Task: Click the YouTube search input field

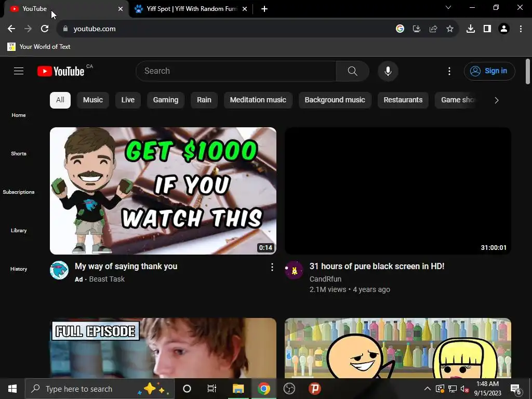Action: pos(236,71)
